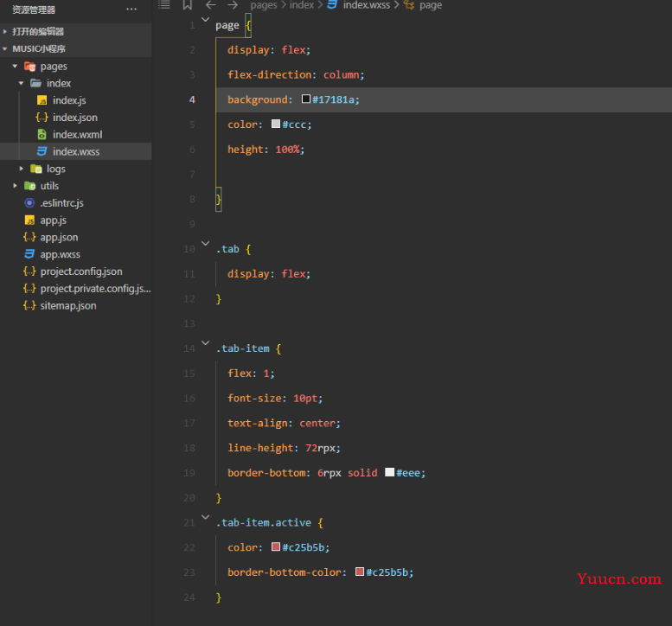672x626 pixels.
Task: Click the page symbol icon in breadcrumb
Action: pos(409,4)
